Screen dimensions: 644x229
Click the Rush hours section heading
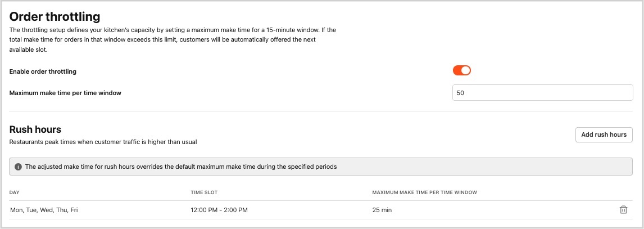(x=35, y=129)
